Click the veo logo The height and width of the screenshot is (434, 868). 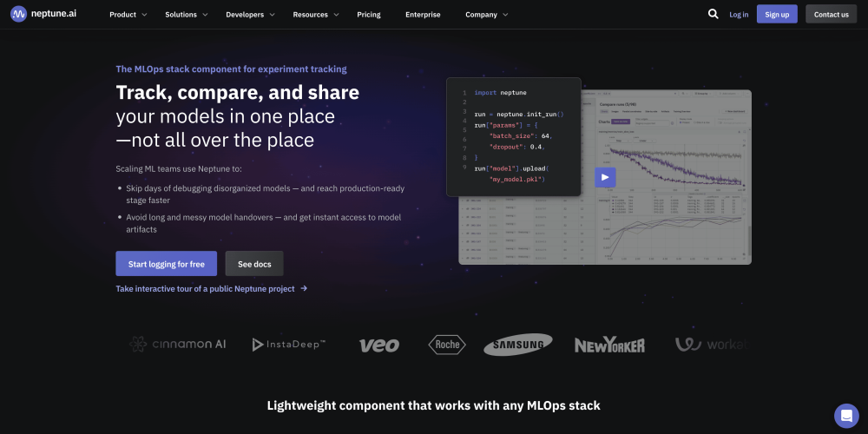click(379, 345)
